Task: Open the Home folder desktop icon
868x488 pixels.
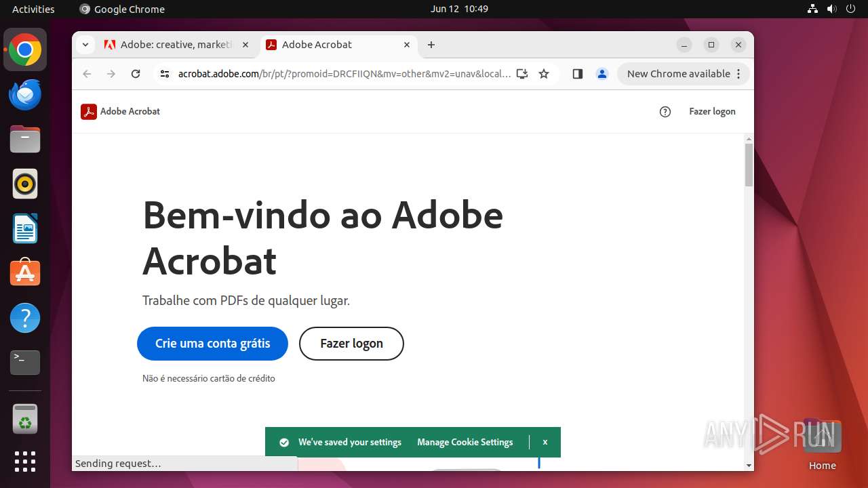Action: coord(822,445)
